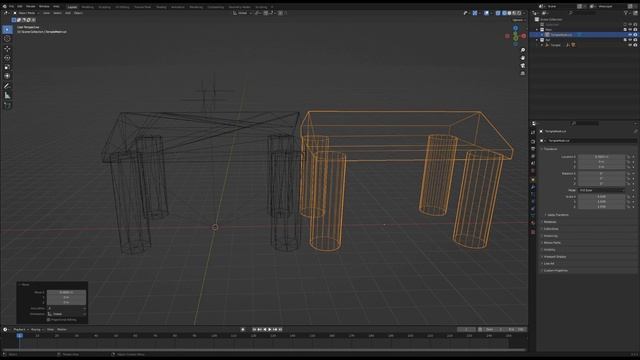640x360 pixels.
Task: Open the timeline Keying menu
Action: pos(36,329)
